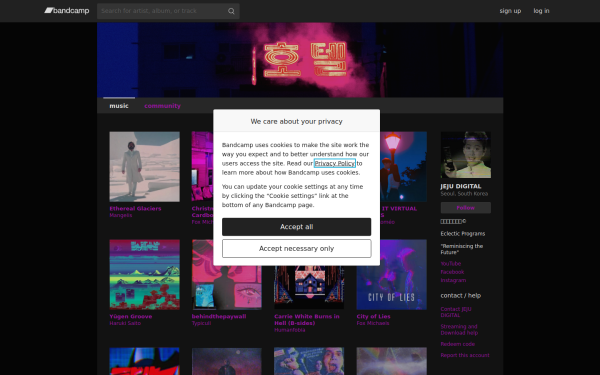Open the Instagram link in sidebar
Viewport: 600px width, 375px height.
[x=453, y=280]
